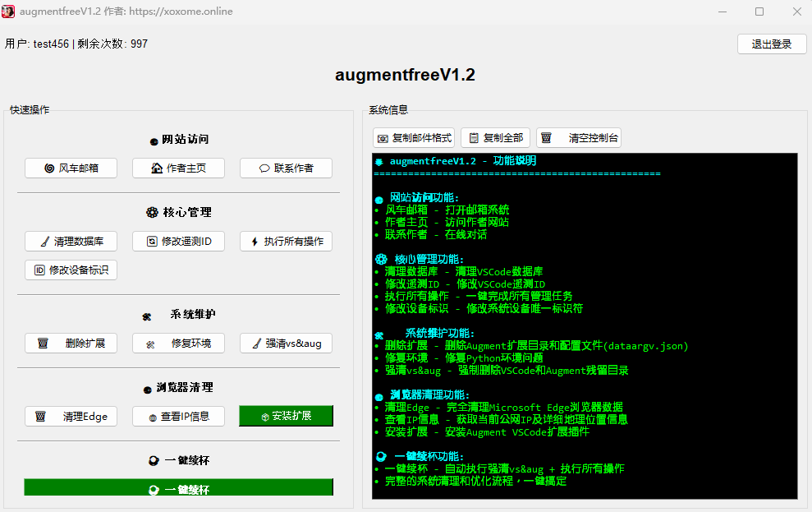Click the 清理Edge button
Image resolution: width=812 pixels, height=512 pixels.
(71, 416)
